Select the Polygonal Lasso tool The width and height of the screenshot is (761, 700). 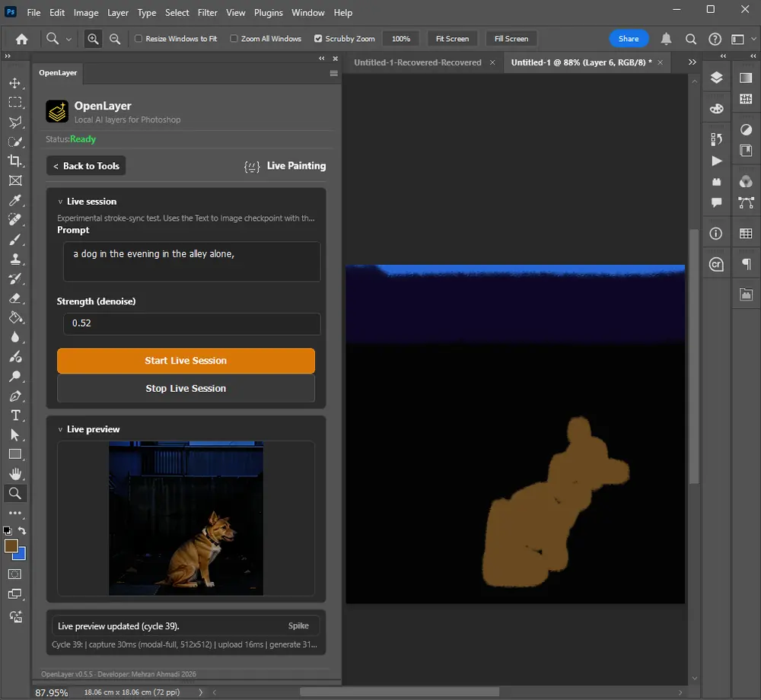15,122
